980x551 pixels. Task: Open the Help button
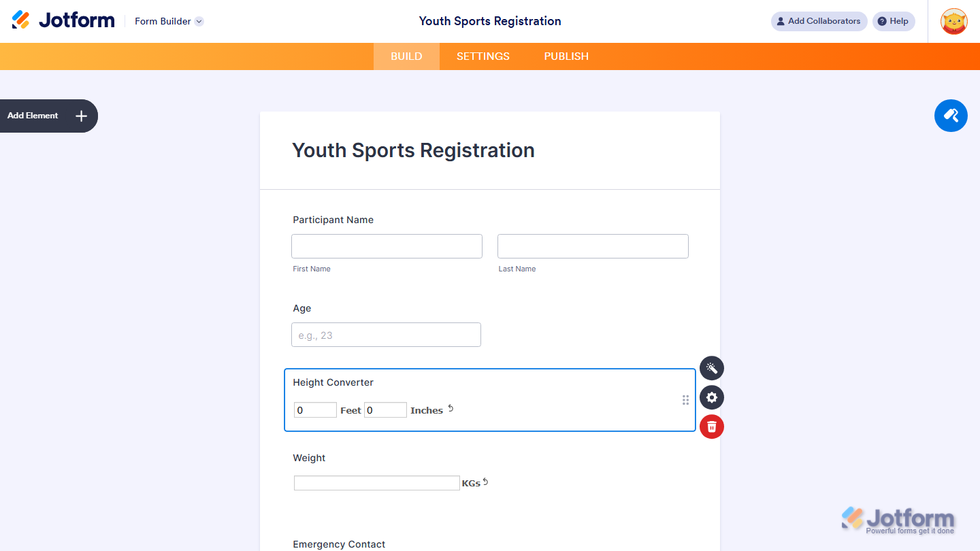pyautogui.click(x=894, y=21)
